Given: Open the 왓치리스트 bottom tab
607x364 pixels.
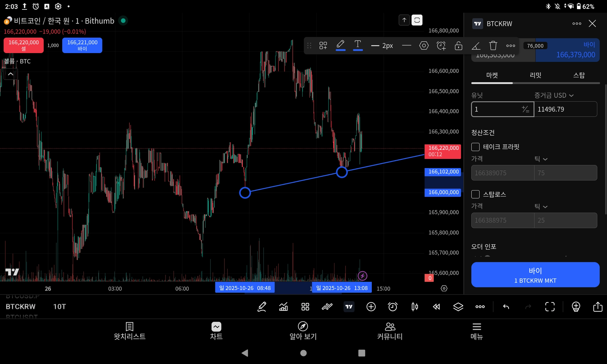Looking at the screenshot, I should pos(130,331).
